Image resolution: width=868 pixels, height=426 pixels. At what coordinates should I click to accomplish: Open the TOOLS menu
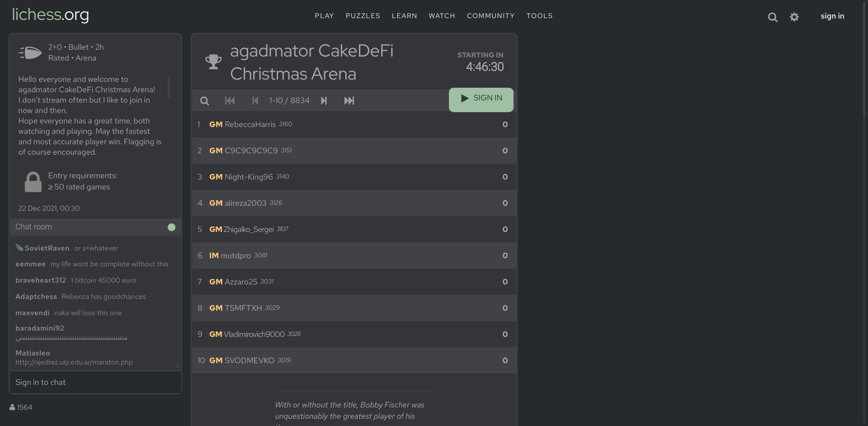[539, 16]
